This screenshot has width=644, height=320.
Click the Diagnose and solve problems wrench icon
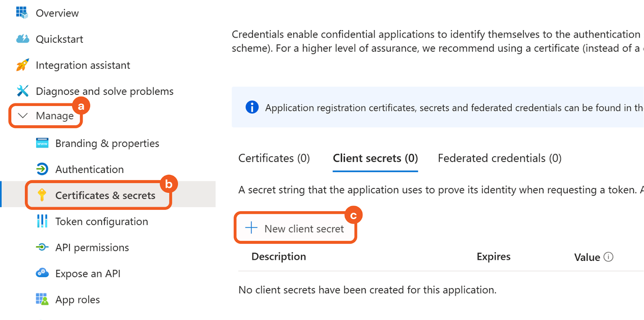[23, 91]
